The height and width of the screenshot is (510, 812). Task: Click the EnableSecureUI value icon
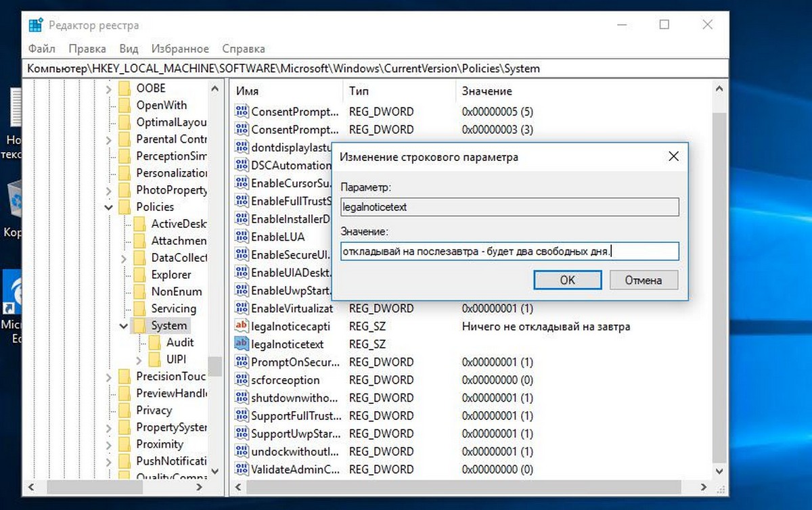pyautogui.click(x=242, y=255)
